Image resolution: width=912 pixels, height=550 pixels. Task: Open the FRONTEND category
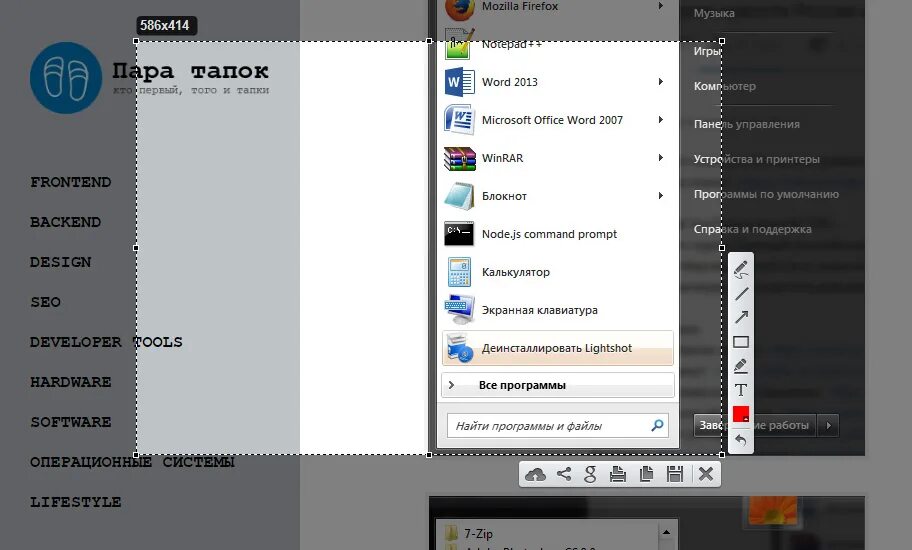pyautogui.click(x=70, y=182)
